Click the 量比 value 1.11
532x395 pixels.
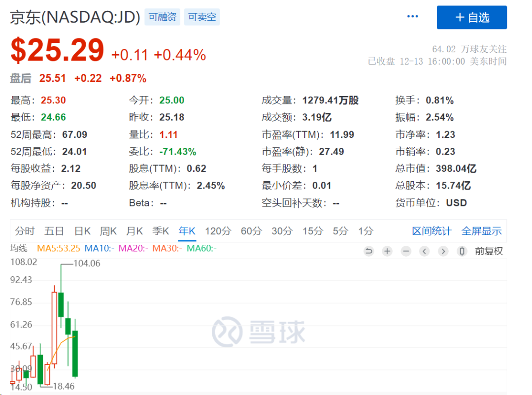[168, 135]
